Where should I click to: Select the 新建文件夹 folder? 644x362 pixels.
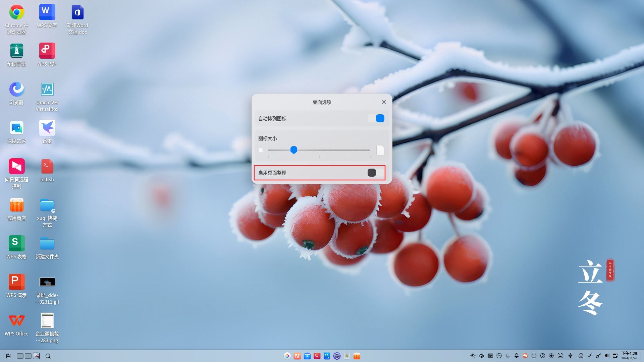point(47,248)
